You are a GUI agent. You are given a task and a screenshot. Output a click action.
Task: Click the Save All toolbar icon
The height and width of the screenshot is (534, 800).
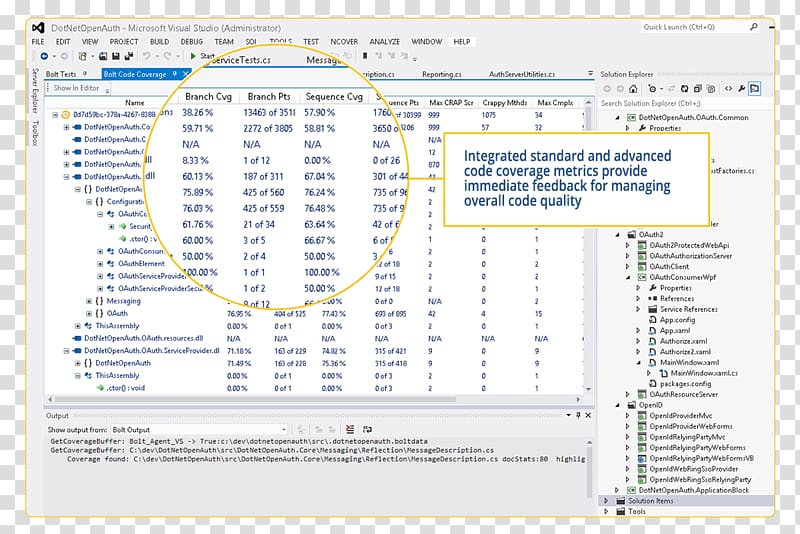tap(129, 56)
